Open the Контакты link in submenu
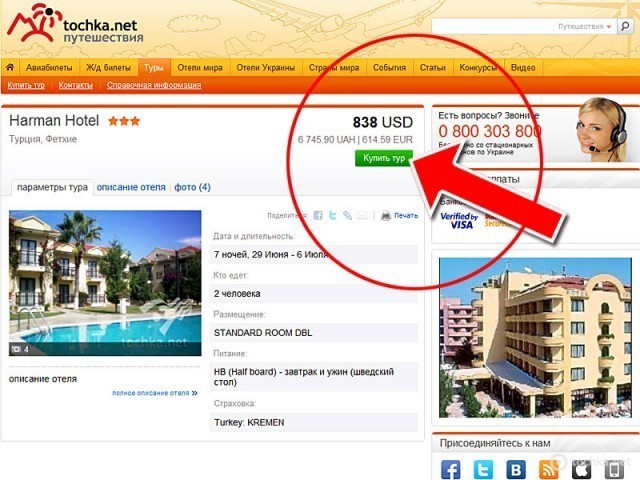 (76, 85)
